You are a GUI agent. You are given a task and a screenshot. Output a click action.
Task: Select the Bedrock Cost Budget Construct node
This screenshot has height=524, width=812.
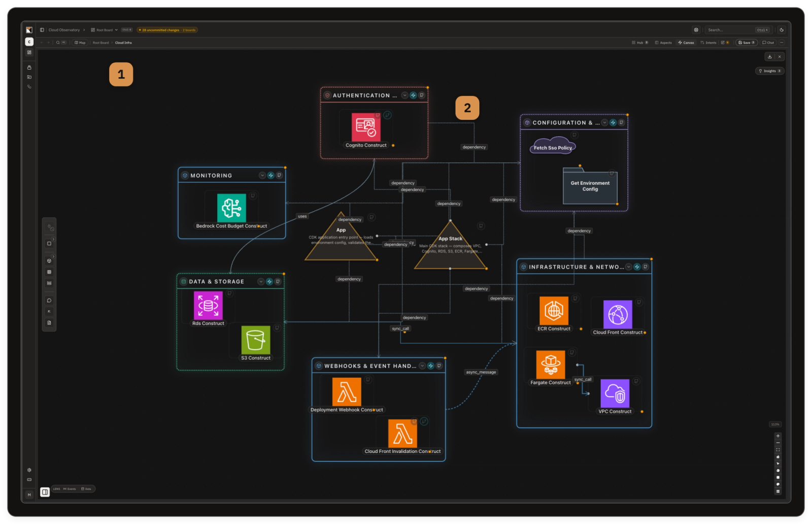(231, 211)
